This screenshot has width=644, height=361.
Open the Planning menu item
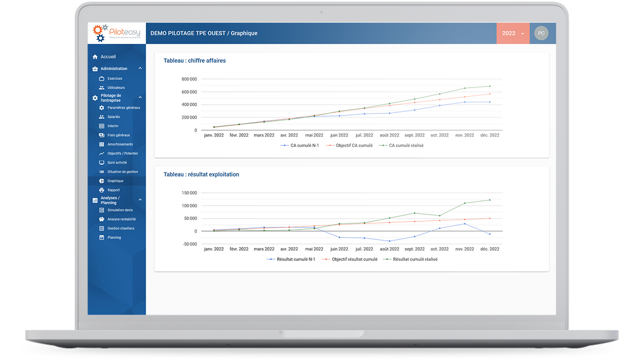click(x=117, y=238)
